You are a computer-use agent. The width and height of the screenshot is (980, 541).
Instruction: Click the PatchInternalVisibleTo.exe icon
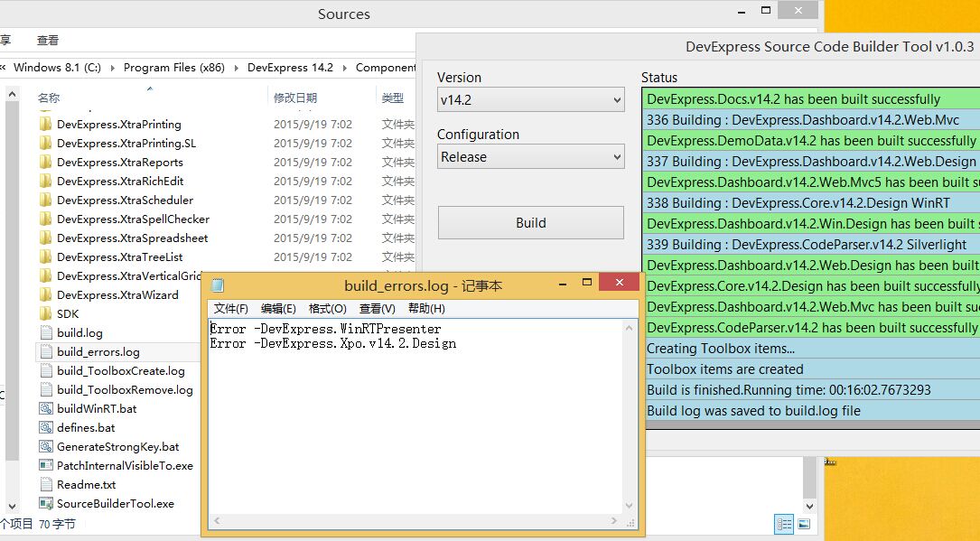tap(46, 465)
